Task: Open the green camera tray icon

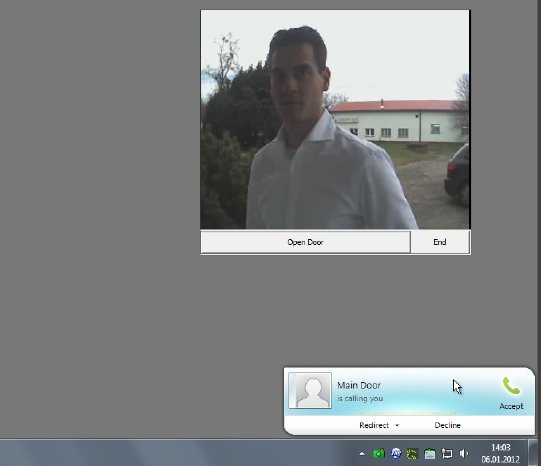Action: click(379, 454)
